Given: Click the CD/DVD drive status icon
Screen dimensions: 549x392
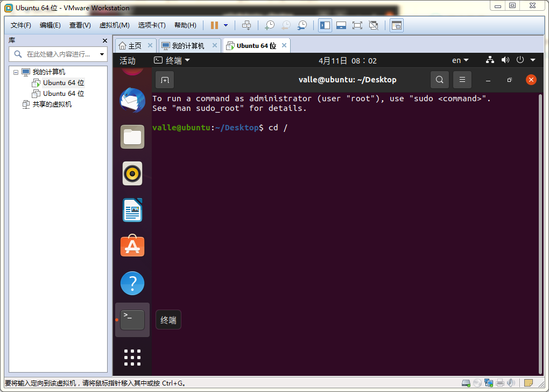Looking at the screenshot, I should coord(477,383).
